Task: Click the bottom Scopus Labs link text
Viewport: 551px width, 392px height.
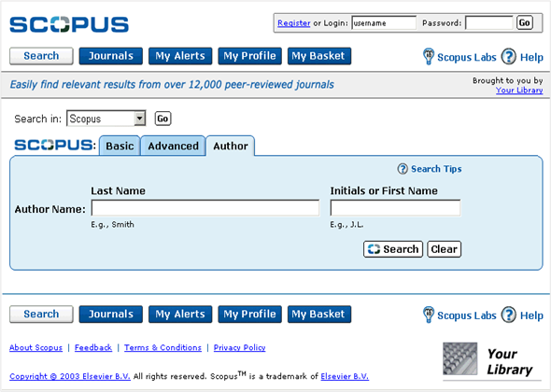Action: (x=467, y=315)
